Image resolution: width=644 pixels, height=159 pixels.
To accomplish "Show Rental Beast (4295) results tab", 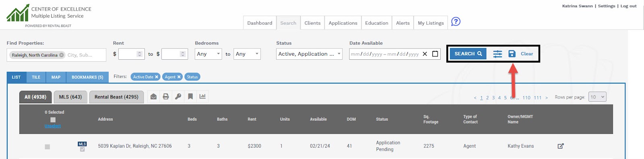I will (116, 97).
